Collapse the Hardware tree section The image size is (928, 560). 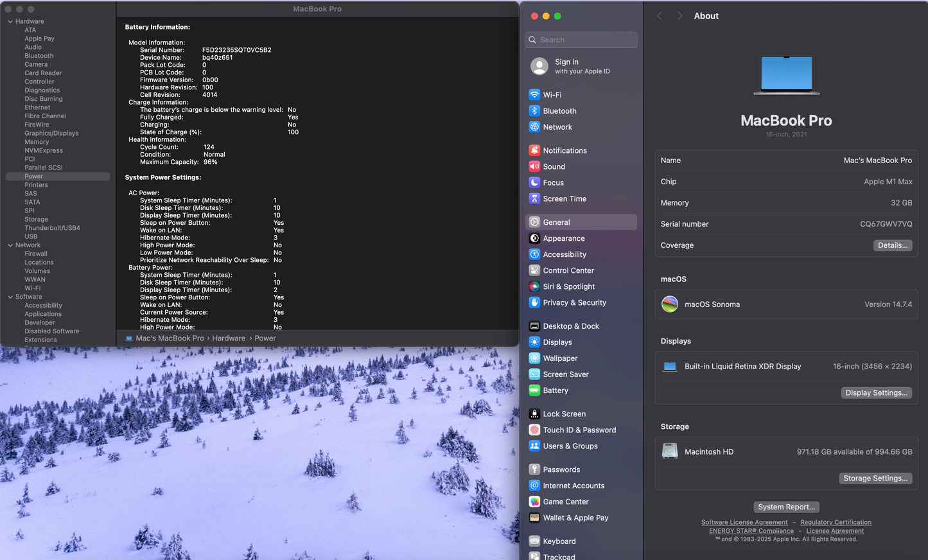10,22
